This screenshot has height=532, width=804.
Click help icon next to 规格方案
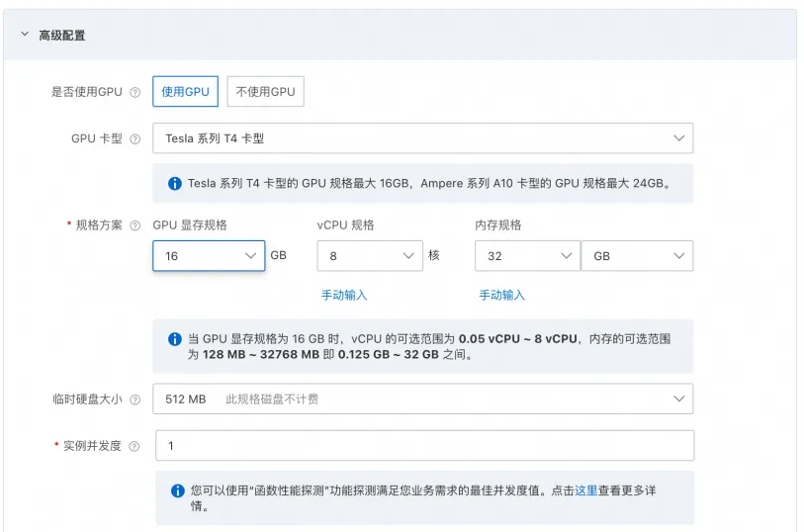[135, 225]
